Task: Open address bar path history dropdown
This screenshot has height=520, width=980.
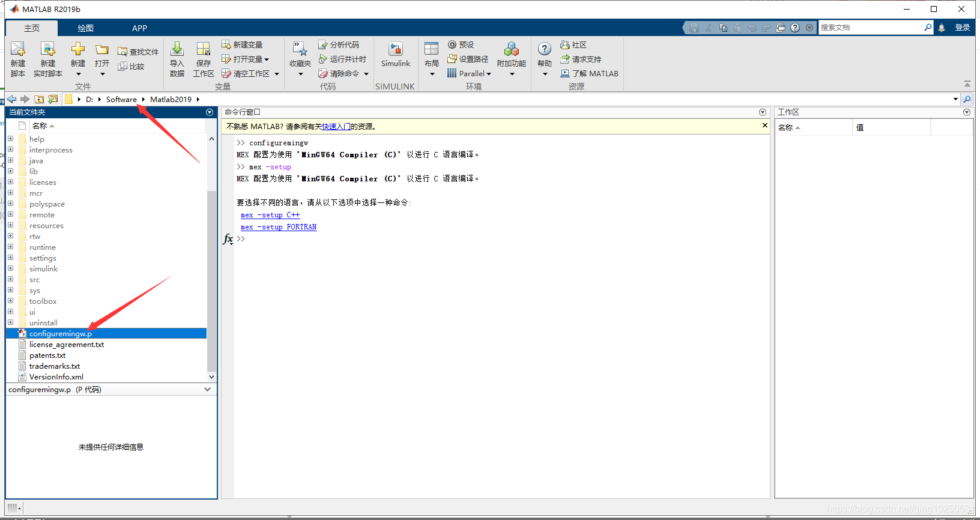Action: click(955, 99)
